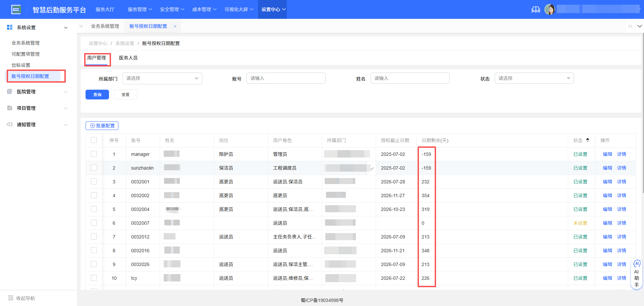Image resolution: width=644 pixels, height=306 pixels.
Task: Check the select-all checkbox in table header
Action: [94, 140]
